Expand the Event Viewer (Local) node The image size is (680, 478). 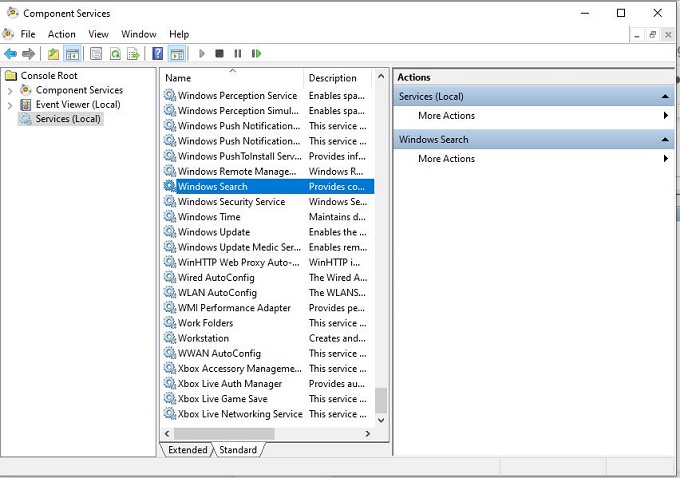[10, 105]
